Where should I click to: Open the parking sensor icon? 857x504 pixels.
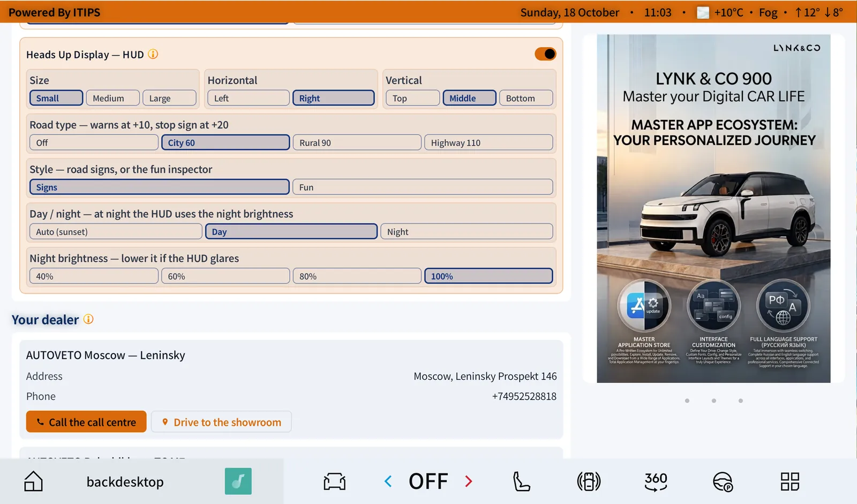click(589, 481)
